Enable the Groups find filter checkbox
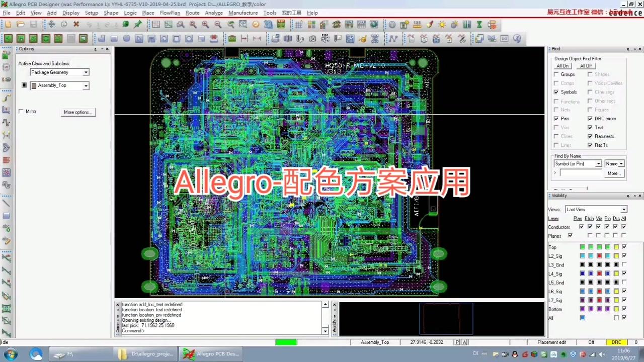This screenshot has height=362, width=644. 556,74
